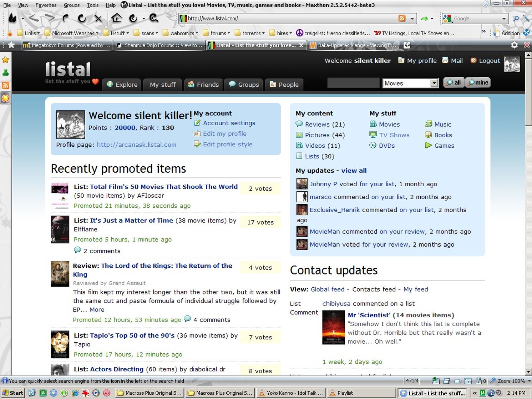Show more bookmarks with the chevron

pyautogui.click(x=484, y=32)
